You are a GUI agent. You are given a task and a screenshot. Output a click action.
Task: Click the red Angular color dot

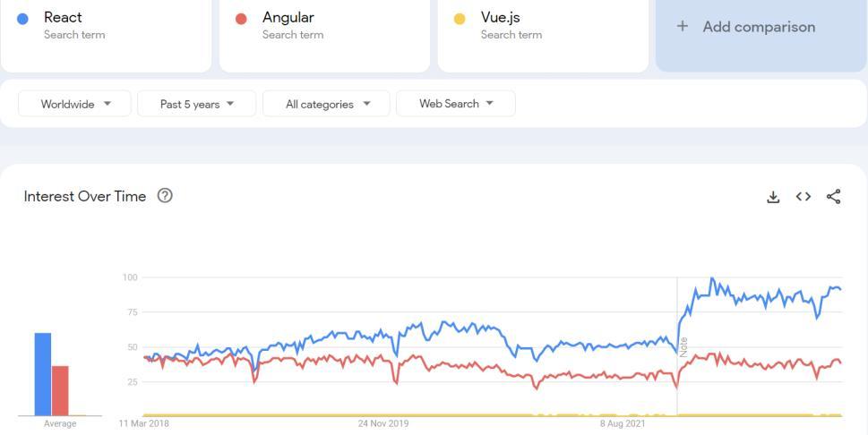[241, 19]
